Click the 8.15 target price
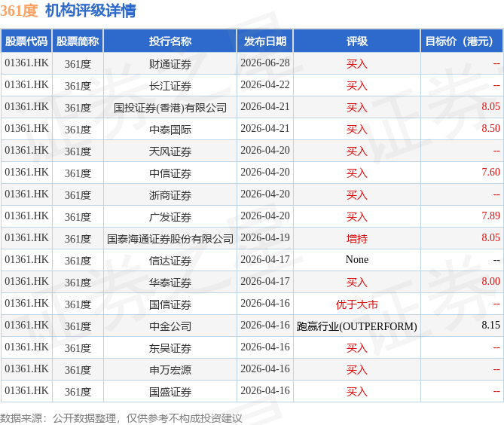Viewport: 504px width, 425px height. tap(490, 325)
